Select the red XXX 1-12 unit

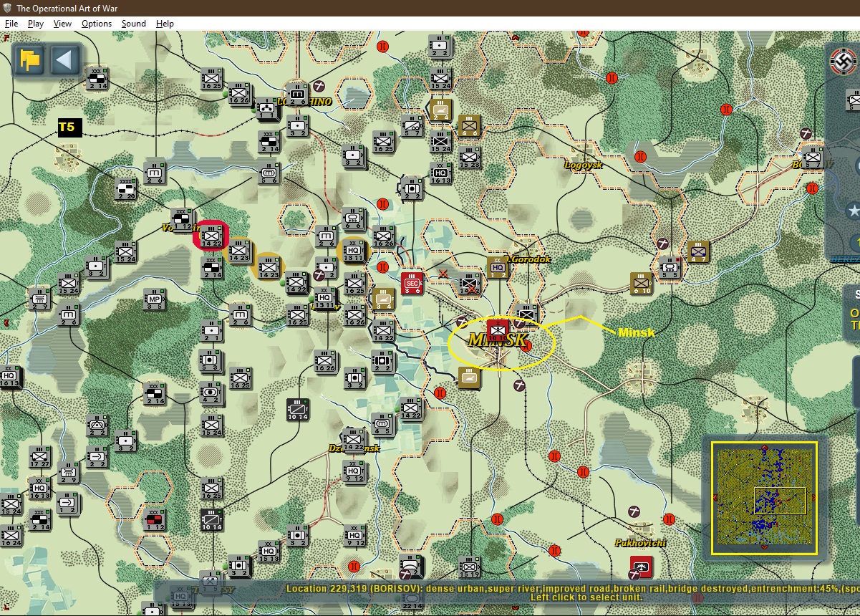pos(154,519)
